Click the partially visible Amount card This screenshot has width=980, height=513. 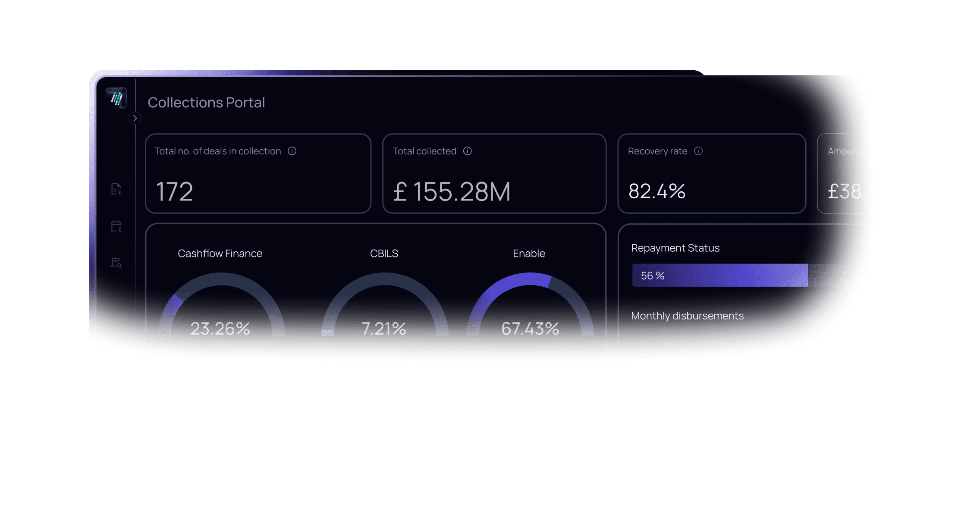click(841, 173)
